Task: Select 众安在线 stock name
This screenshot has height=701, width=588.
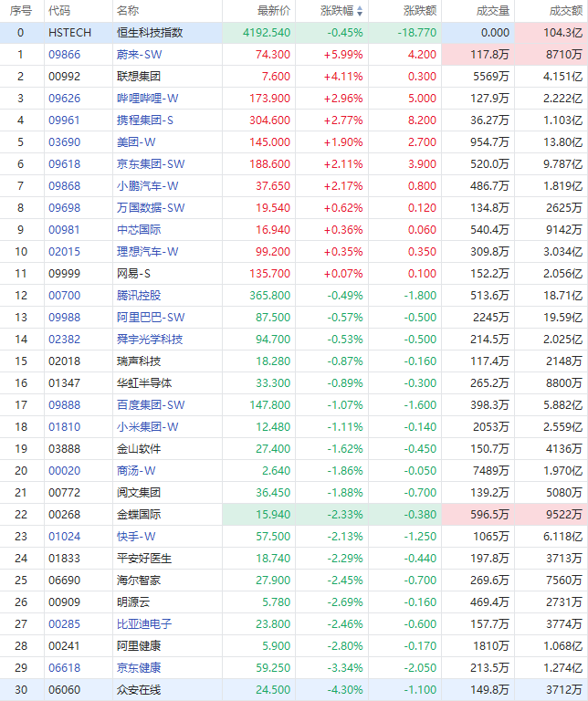Action: coord(139,690)
